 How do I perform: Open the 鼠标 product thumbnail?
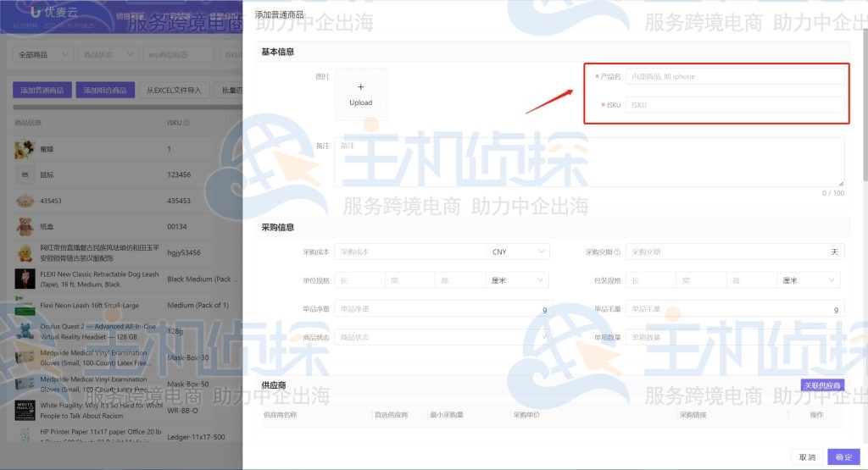click(25, 174)
